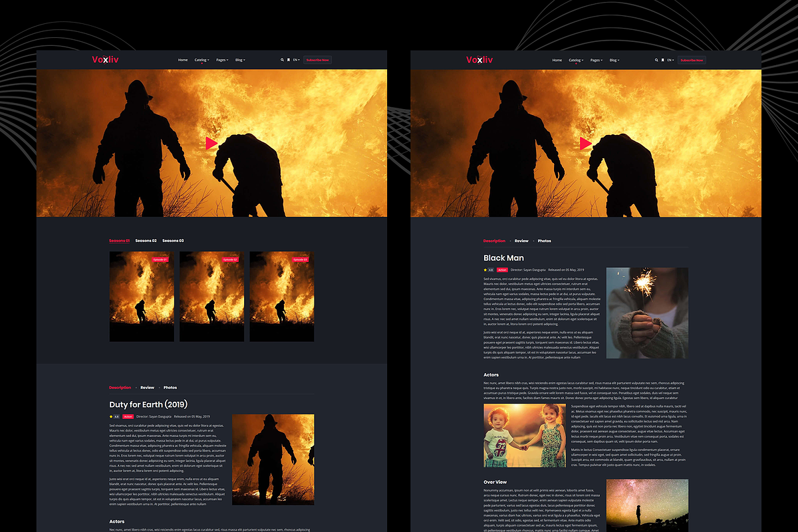Open the Review tab on the left page
Viewport: 798px width, 532px height.
click(x=147, y=387)
